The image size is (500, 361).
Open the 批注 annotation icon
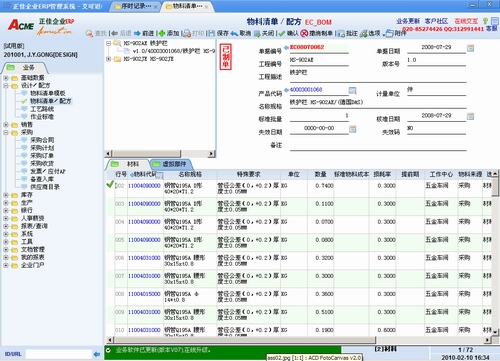coord(341,33)
